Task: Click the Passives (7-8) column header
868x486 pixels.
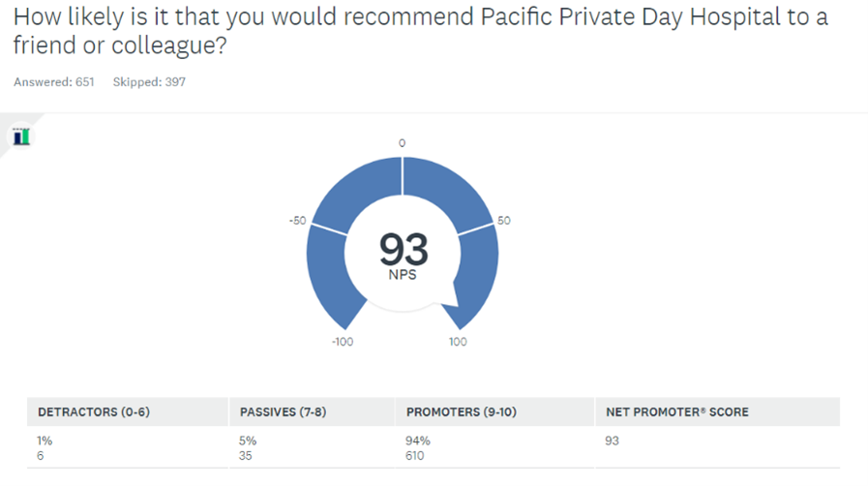Action: point(283,411)
